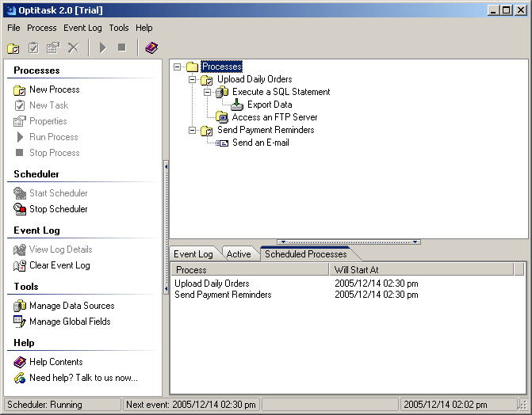Click the Export Data download icon
This screenshot has height=415, width=532.
(237, 105)
